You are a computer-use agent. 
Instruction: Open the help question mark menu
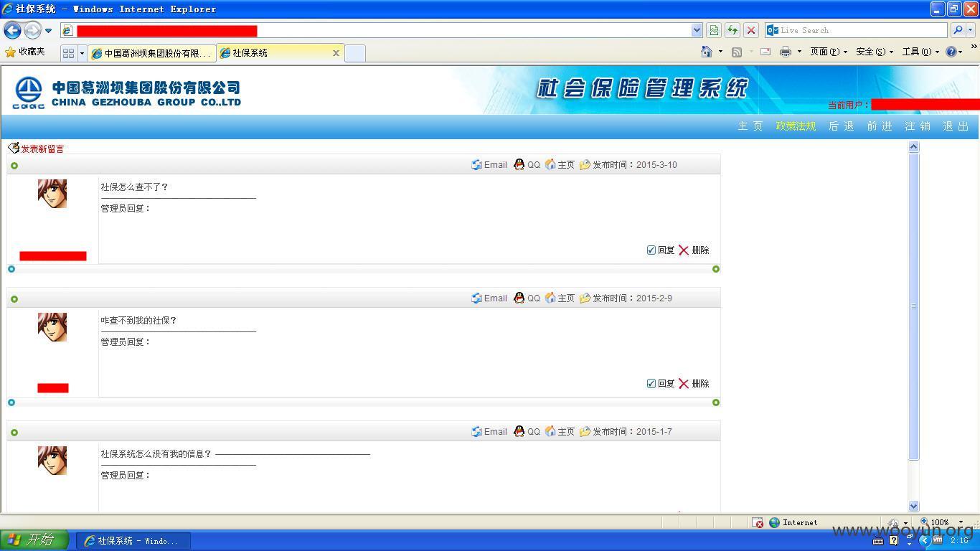tap(953, 52)
